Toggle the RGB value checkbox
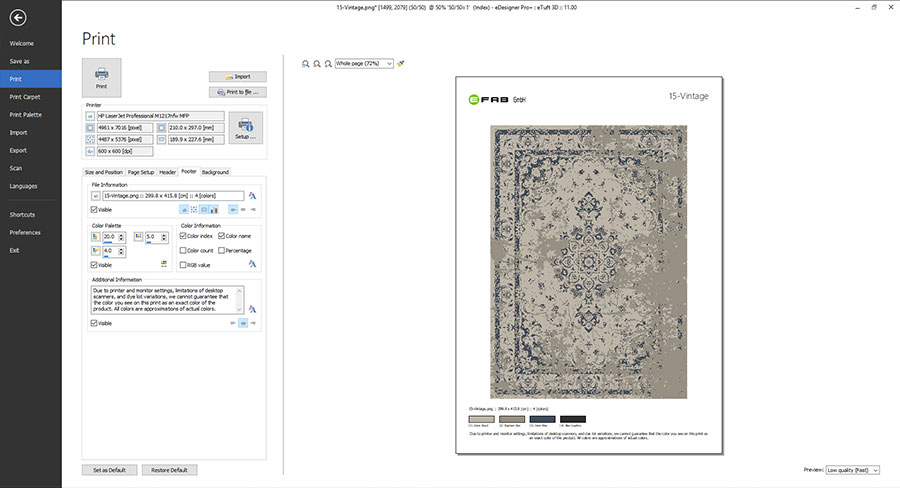 tap(183, 265)
